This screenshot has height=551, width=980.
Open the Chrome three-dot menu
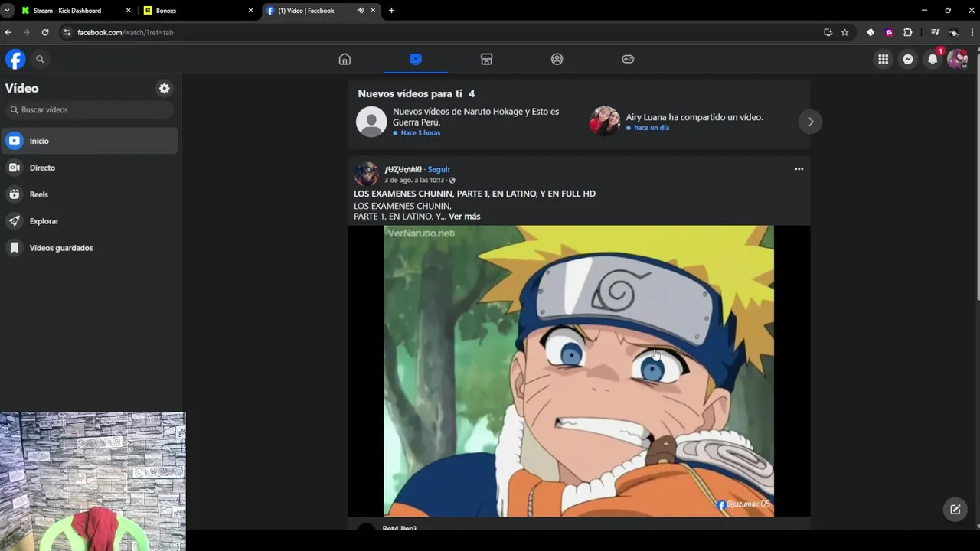pyautogui.click(x=972, y=32)
